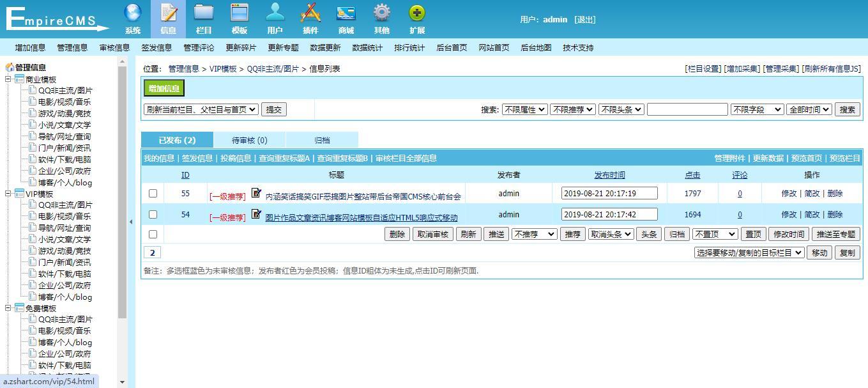This screenshot has width=868, height=388.
Task: Click the 发布时间 column sort link
Action: pos(609,175)
